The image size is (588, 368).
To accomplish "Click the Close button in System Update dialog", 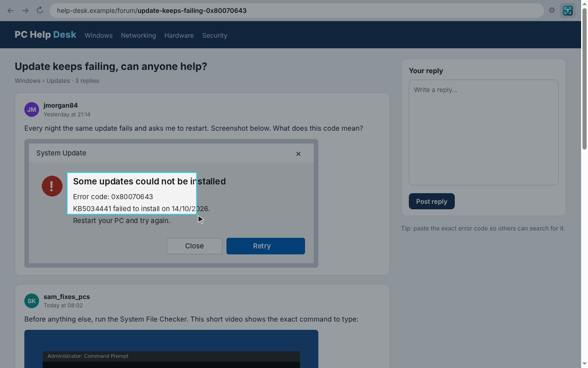I will pyautogui.click(x=194, y=246).
